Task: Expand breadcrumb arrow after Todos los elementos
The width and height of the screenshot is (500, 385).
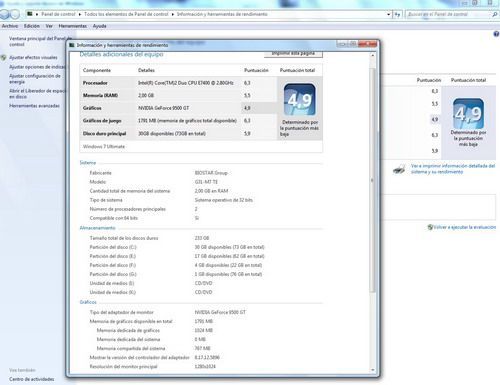Action: (x=173, y=14)
